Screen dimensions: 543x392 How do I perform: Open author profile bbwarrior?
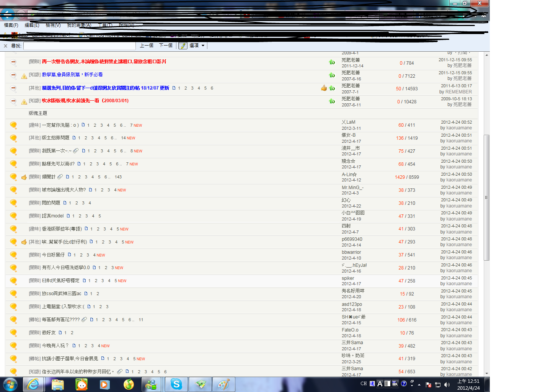351,252
